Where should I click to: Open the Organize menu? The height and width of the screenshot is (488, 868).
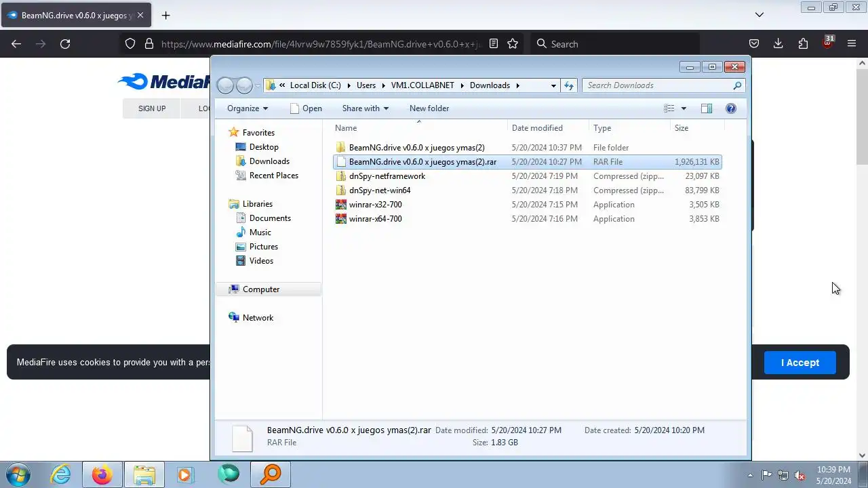[248, 108]
